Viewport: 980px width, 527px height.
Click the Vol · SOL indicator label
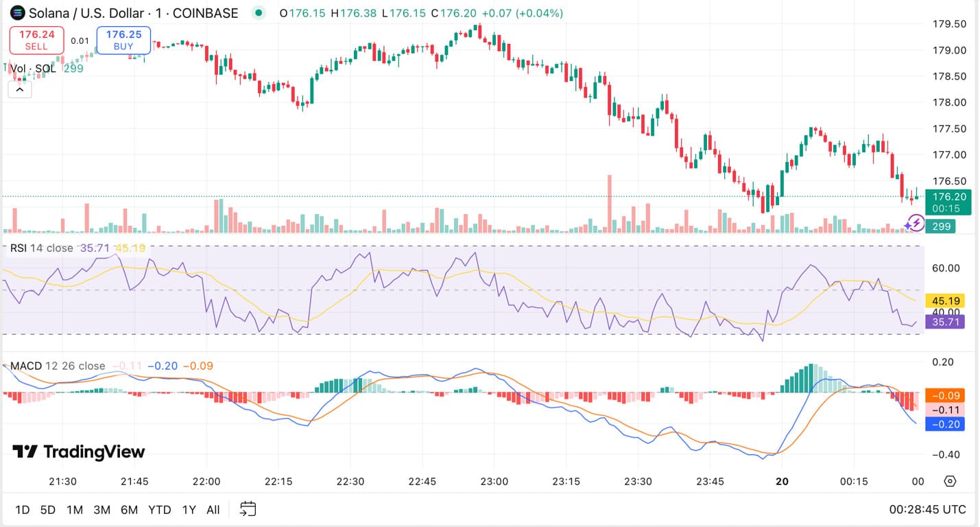33,69
